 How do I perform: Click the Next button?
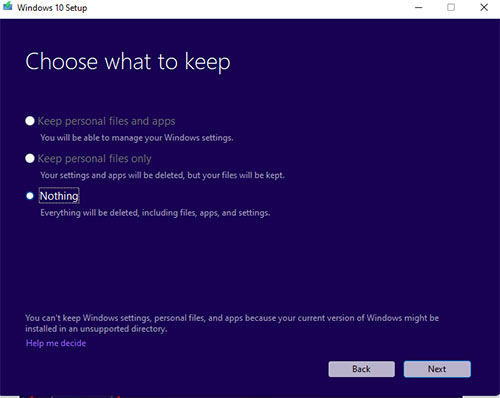437,369
